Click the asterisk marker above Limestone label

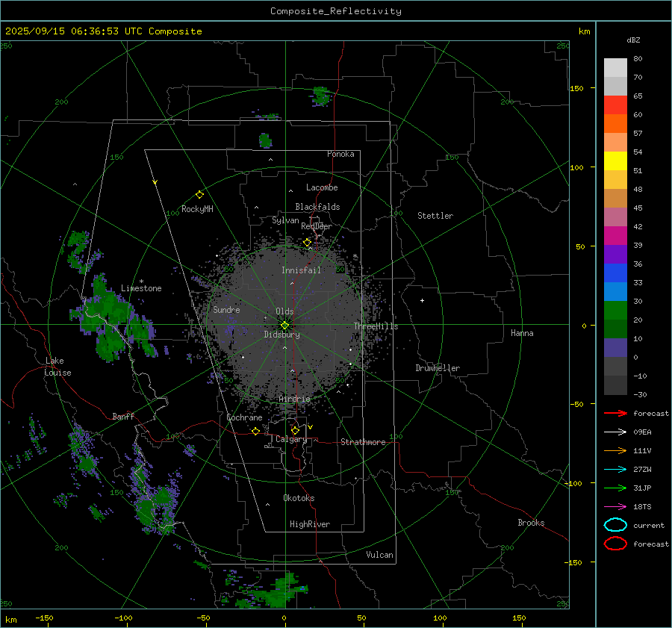tap(141, 282)
